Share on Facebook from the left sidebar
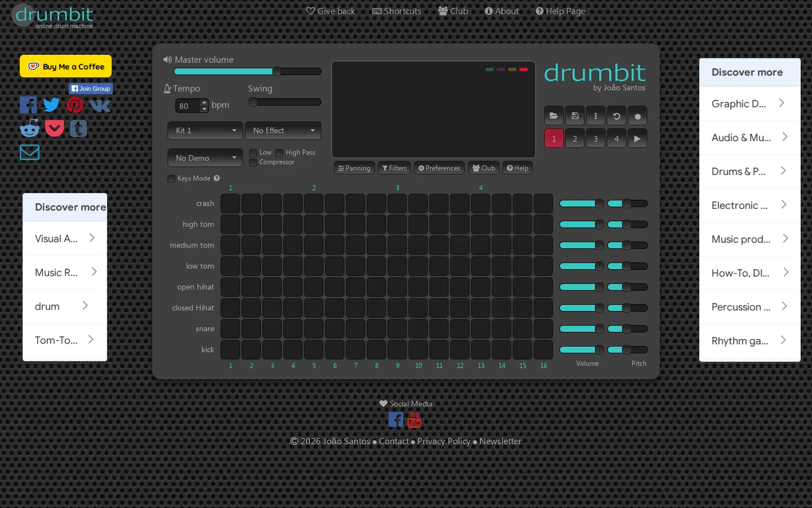The width and height of the screenshot is (812, 508). pos(28,104)
